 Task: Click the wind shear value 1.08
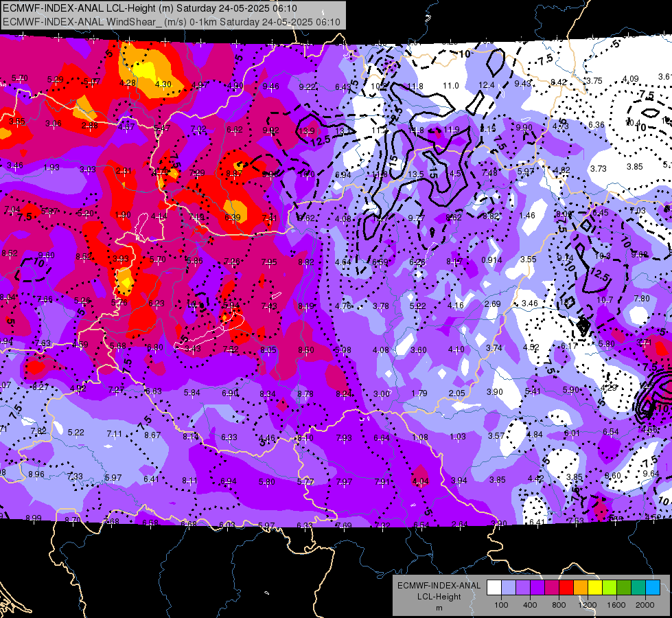click(420, 437)
